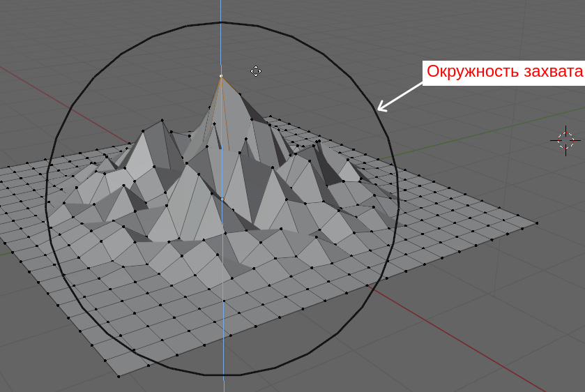Select the orange vertex on blue axis line
Image resolution: width=585 pixels, height=392 pixels.
click(x=222, y=199)
